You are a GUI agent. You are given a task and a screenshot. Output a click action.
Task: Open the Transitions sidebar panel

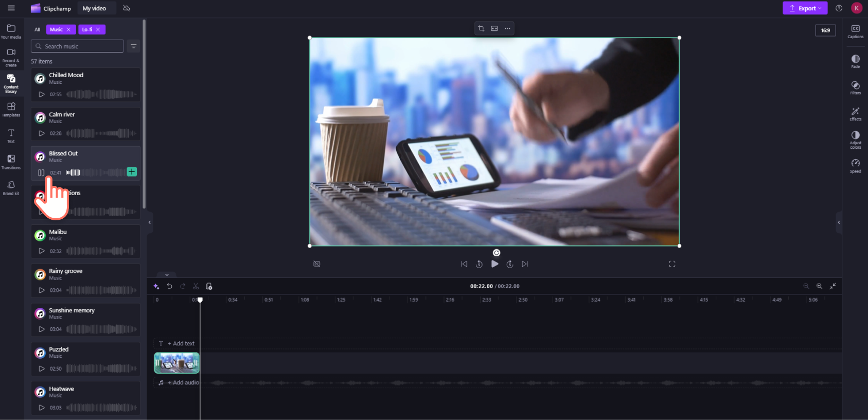[x=11, y=162]
